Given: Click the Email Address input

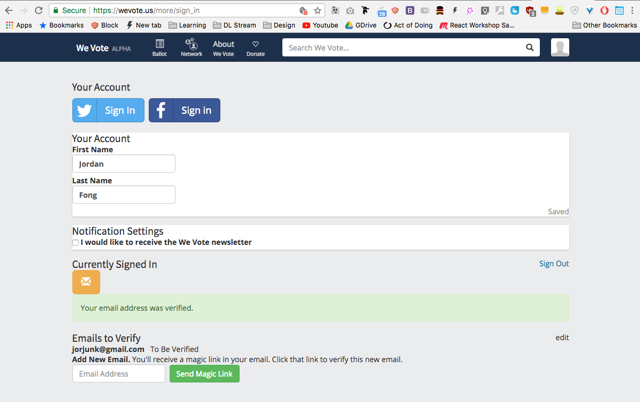Looking at the screenshot, I should [x=119, y=374].
